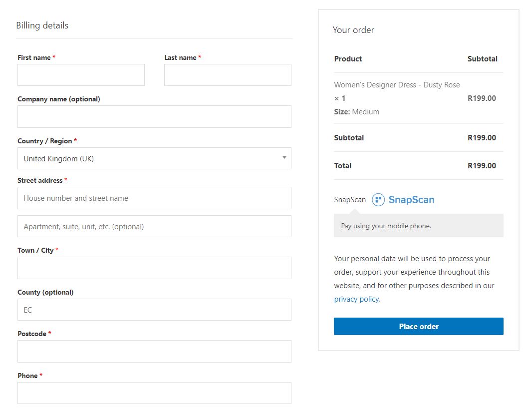Select the Postcode input box
The height and width of the screenshot is (409, 532).
tap(154, 352)
